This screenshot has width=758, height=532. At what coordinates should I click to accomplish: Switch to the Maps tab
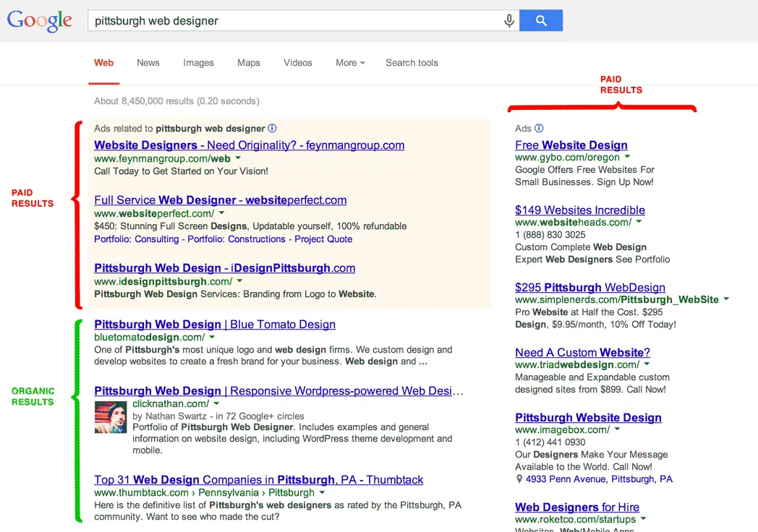(249, 63)
